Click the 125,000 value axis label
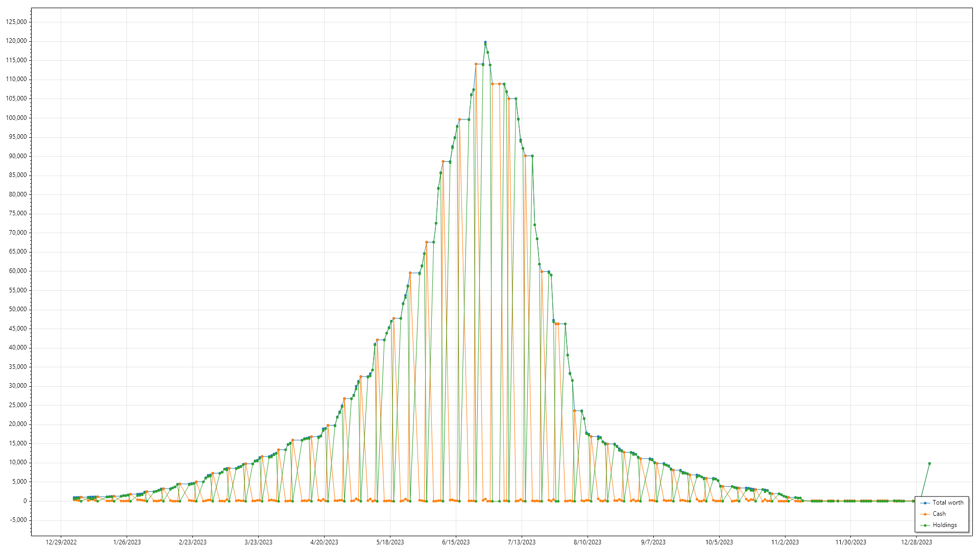The image size is (980, 551). click(x=16, y=22)
